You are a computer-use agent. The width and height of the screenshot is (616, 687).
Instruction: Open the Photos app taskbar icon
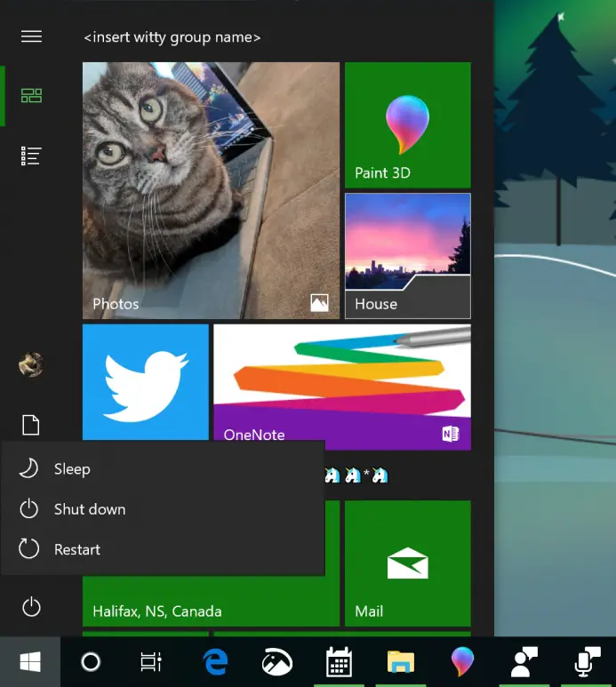click(x=277, y=661)
